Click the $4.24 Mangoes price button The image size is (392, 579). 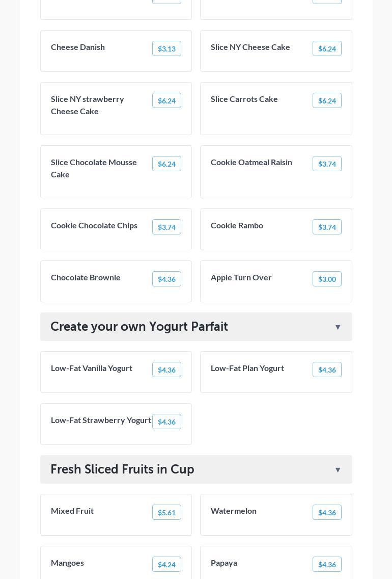[x=166, y=565]
